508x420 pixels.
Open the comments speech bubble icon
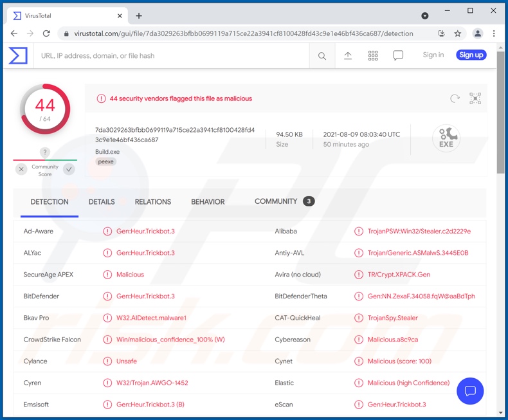[398, 56]
